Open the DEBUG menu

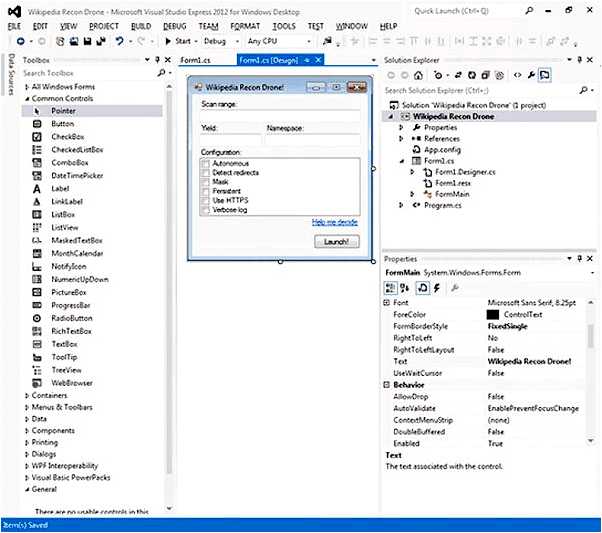[175, 26]
